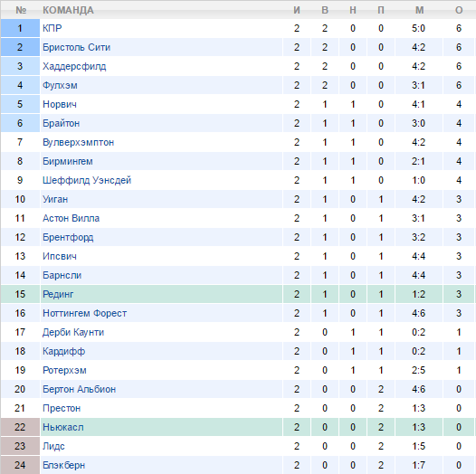Select the highlighted Рединг team row link
Viewport: 476px width, 474px height.
58,294
